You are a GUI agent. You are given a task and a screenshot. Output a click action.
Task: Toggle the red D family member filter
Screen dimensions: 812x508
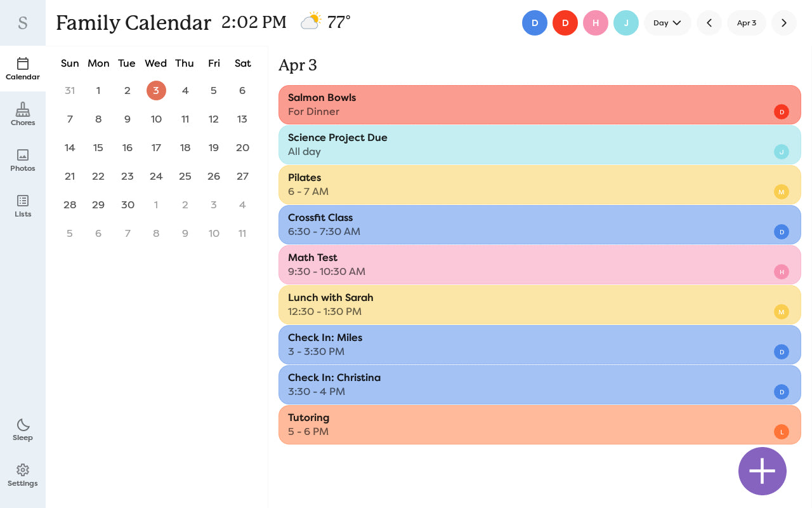click(x=565, y=23)
